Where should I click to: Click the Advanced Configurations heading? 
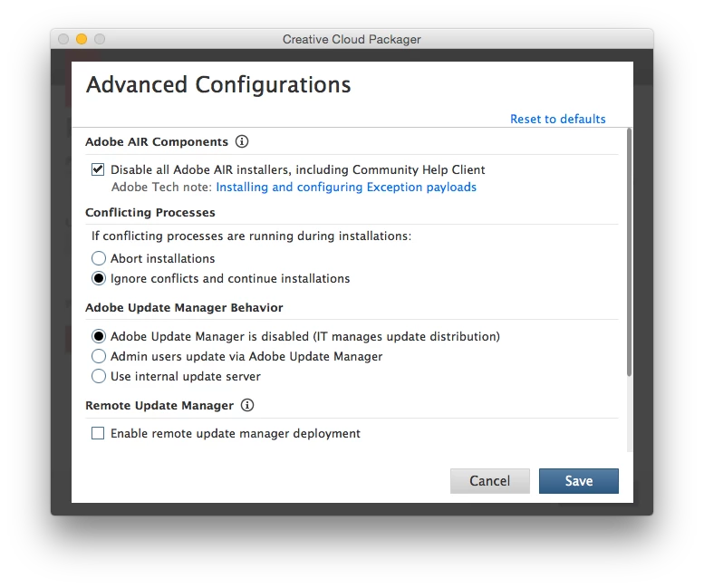pyautogui.click(x=218, y=84)
